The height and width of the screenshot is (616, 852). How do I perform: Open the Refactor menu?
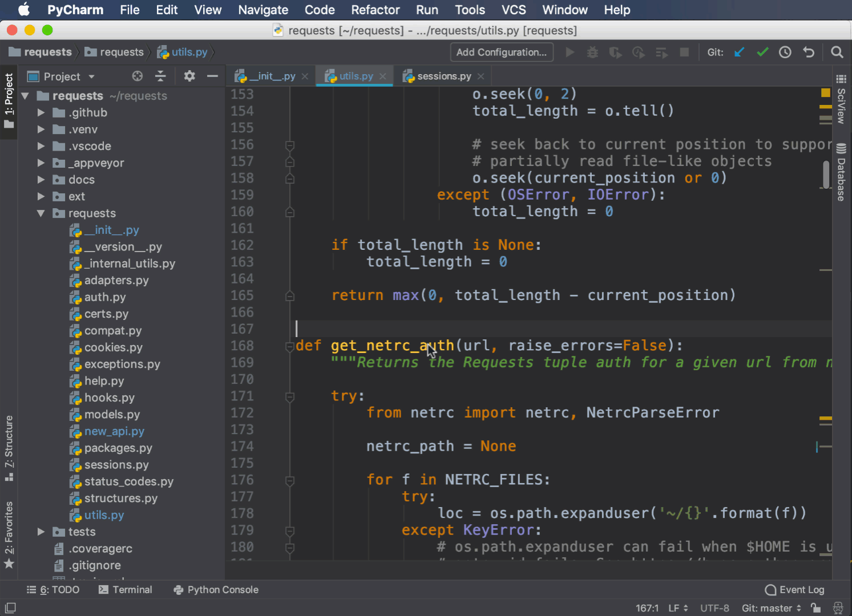(375, 10)
